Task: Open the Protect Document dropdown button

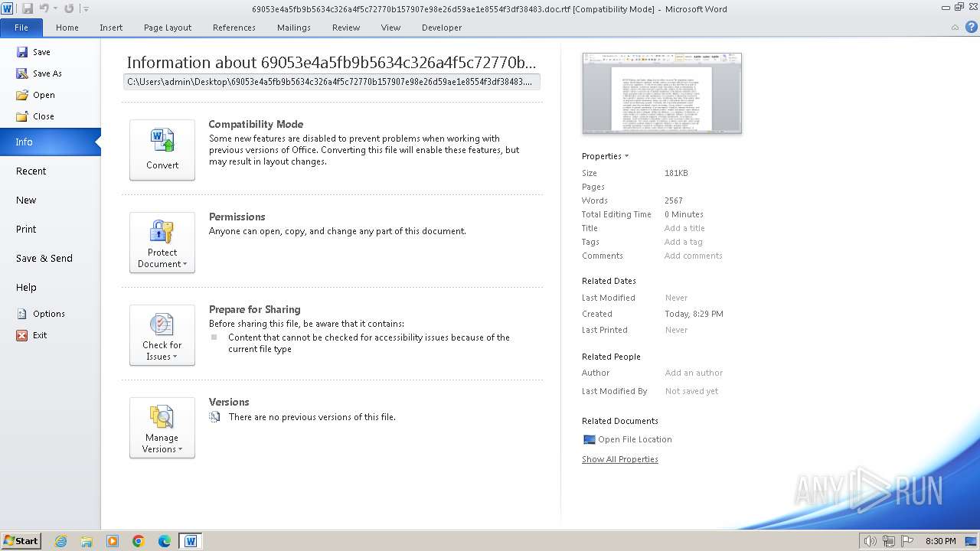Action: 162,243
